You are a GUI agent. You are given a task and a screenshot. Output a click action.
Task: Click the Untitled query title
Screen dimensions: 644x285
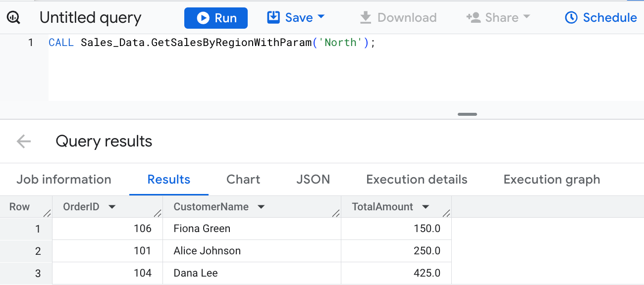90,18
